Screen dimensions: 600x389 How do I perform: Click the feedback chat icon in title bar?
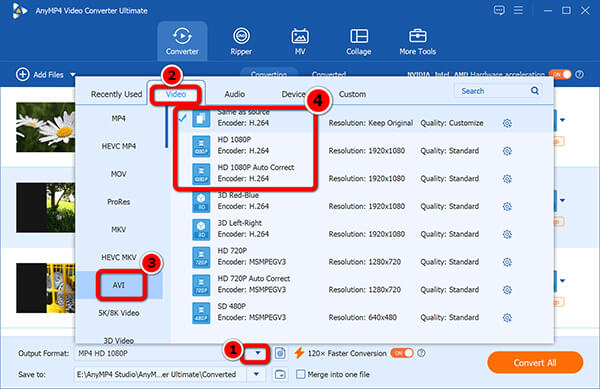pyautogui.click(x=499, y=10)
